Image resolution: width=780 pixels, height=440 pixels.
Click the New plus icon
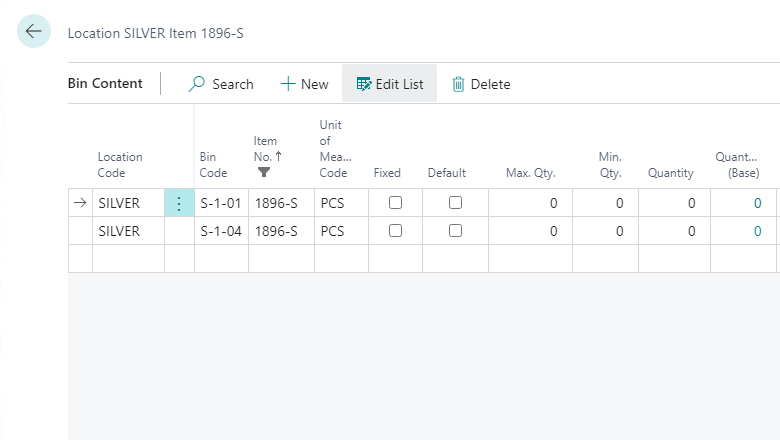point(288,84)
